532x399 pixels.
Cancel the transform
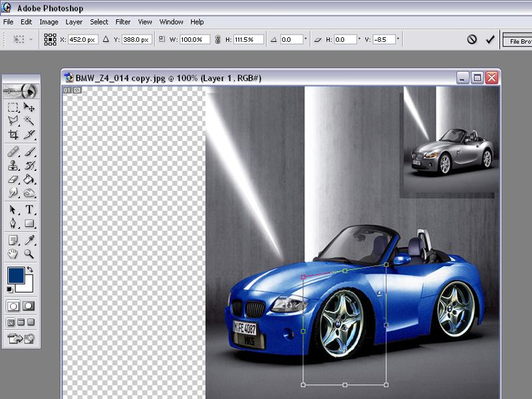coord(471,39)
